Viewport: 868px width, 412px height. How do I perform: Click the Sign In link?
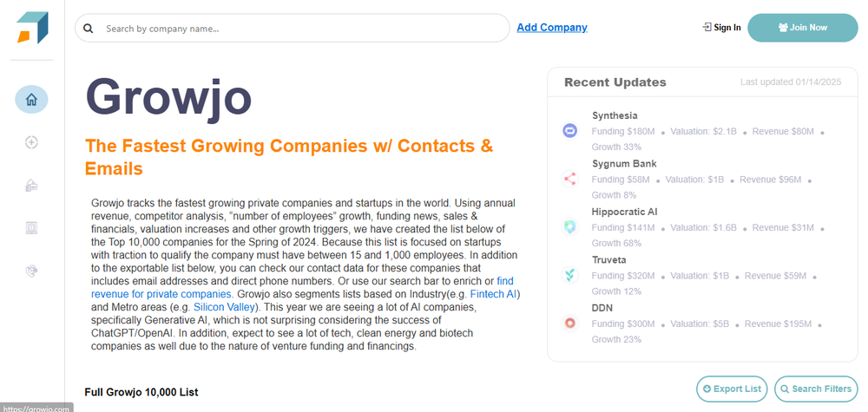tap(721, 28)
